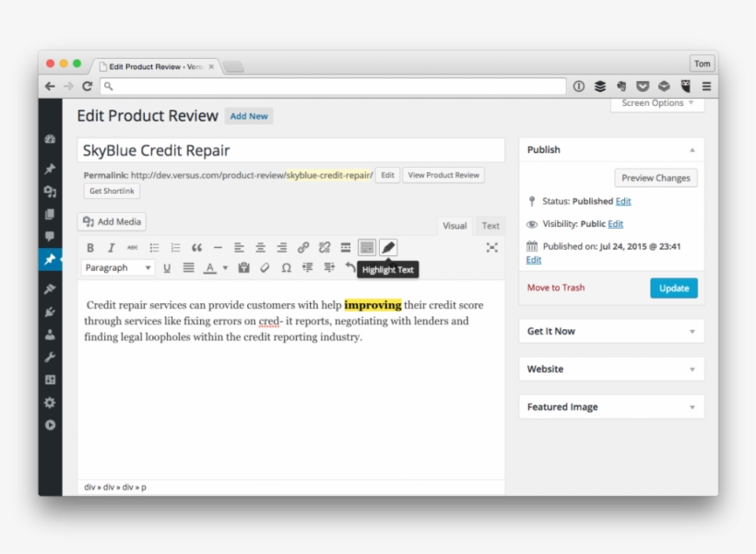
Task: Insert a link with the chain icon
Action: click(x=302, y=247)
